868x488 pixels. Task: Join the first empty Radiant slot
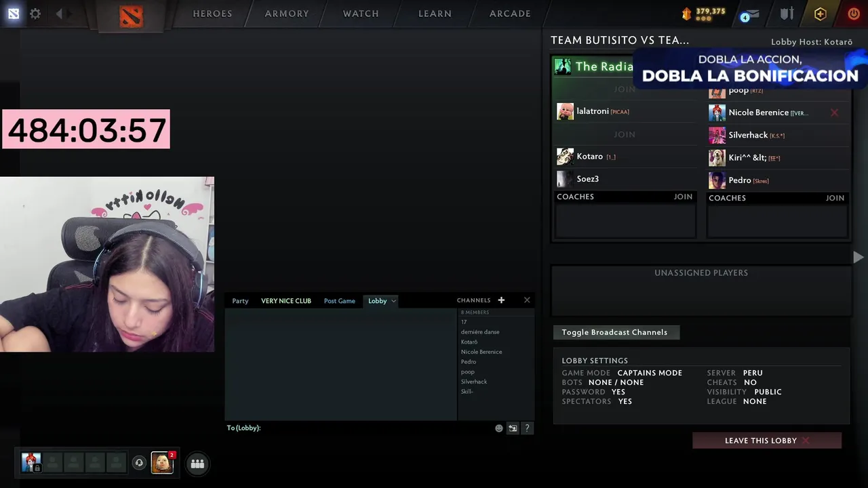625,89
